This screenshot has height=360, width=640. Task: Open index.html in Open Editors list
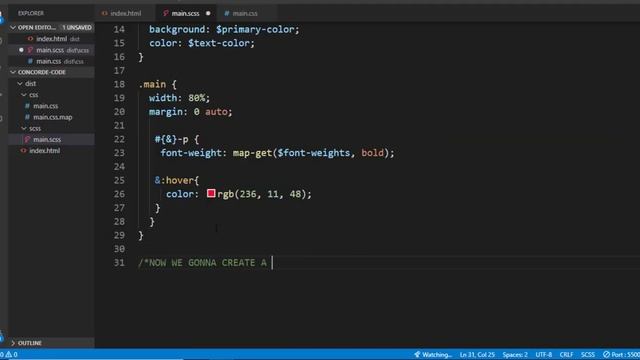click(x=51, y=39)
